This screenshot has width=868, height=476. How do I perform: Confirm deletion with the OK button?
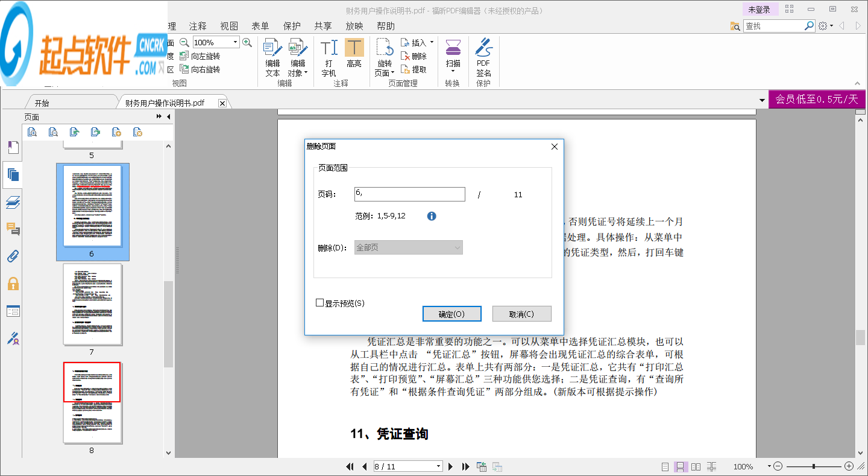pyautogui.click(x=451, y=314)
